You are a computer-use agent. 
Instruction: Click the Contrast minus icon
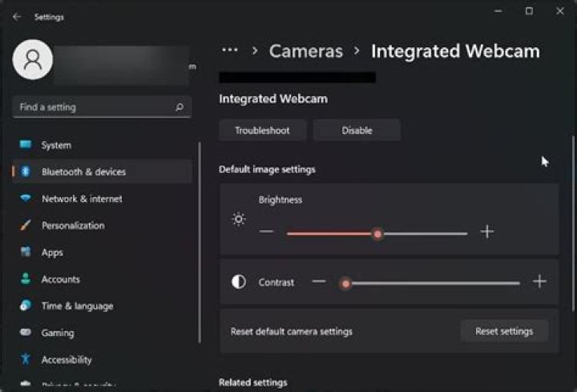pos(319,281)
